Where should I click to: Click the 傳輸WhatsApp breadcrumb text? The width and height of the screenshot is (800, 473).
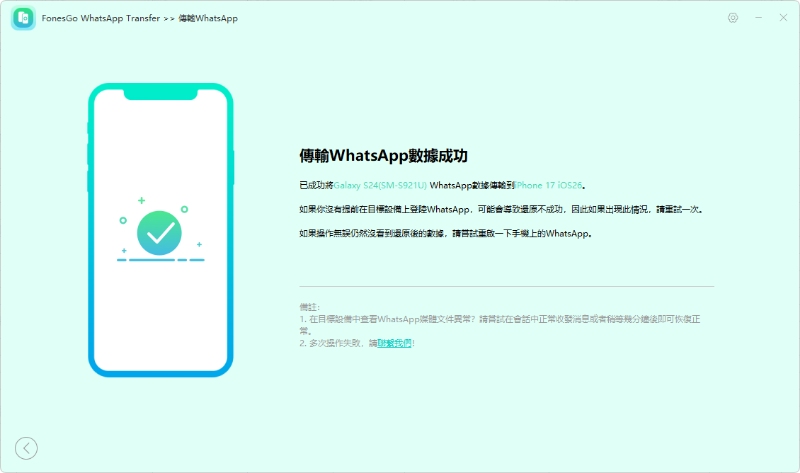point(208,18)
